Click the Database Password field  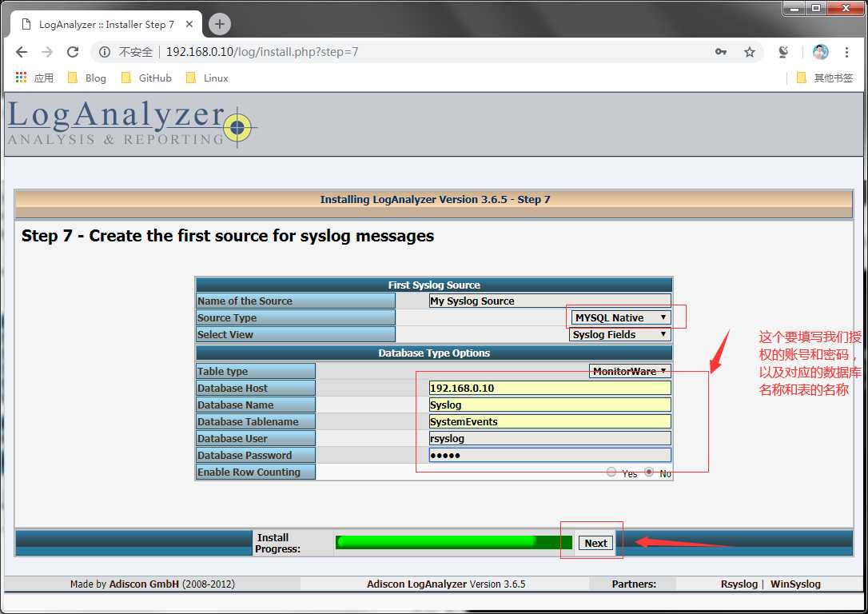coord(550,455)
